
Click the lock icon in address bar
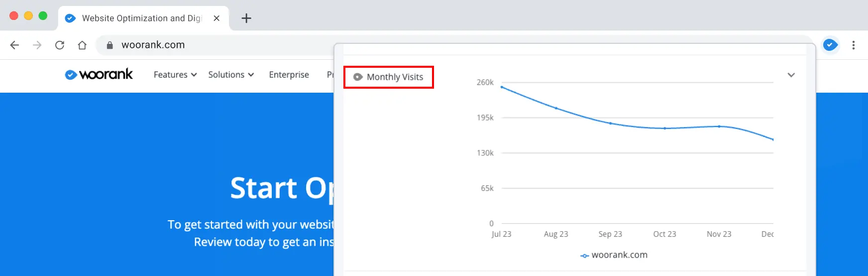click(110, 45)
